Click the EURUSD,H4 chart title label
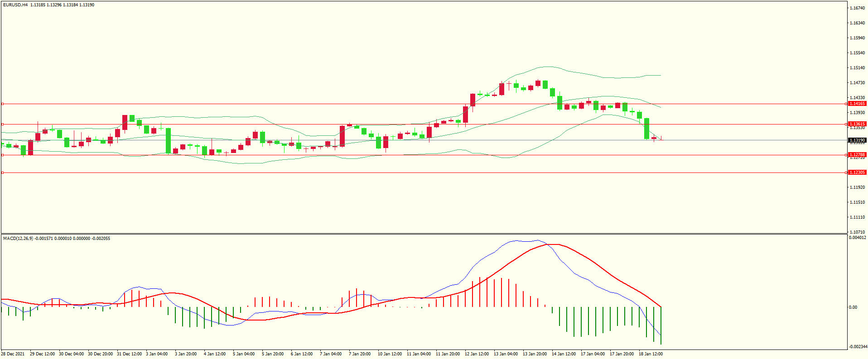 [15, 5]
